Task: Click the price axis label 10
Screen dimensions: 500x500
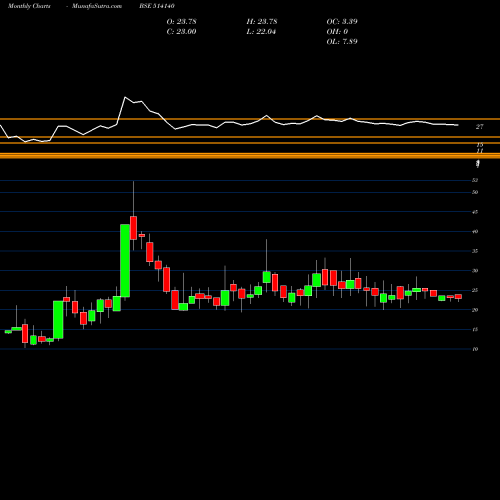Action: point(475,349)
